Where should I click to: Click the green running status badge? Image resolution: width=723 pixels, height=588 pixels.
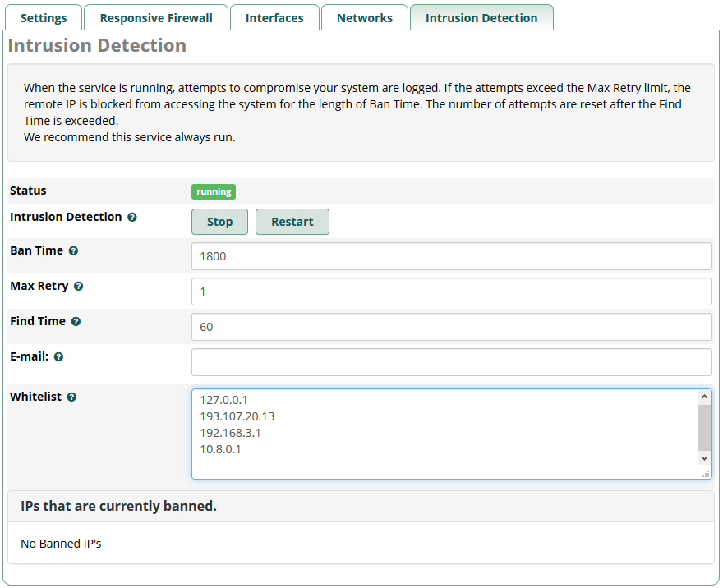(x=214, y=191)
